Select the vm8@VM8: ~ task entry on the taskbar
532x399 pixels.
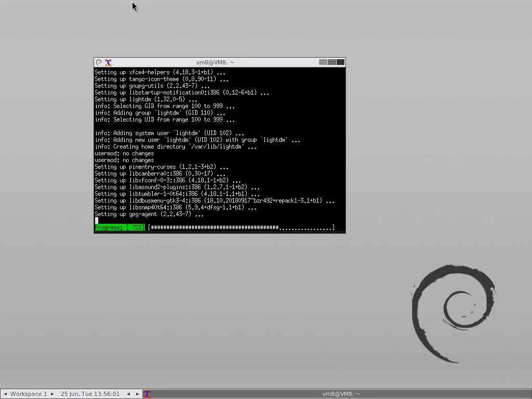[x=341, y=394]
